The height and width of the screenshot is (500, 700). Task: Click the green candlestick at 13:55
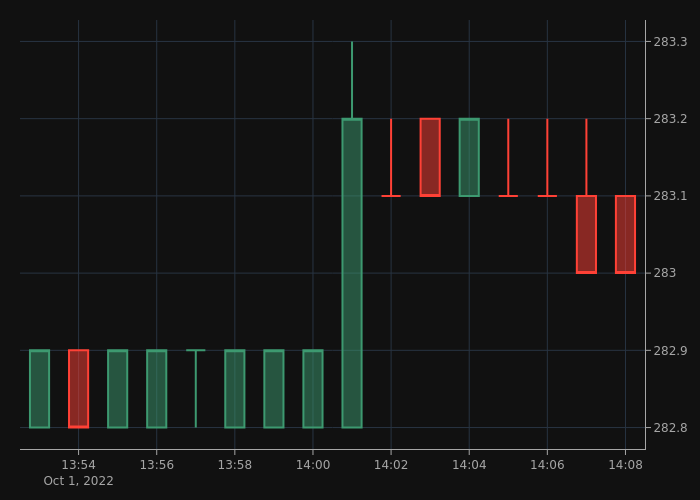coord(117,389)
